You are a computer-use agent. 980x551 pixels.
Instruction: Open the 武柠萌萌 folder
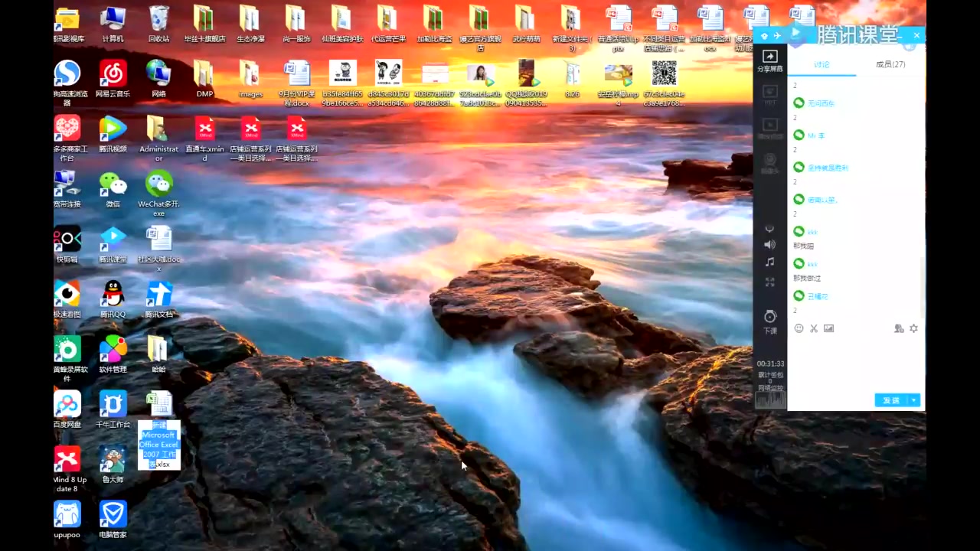526,24
